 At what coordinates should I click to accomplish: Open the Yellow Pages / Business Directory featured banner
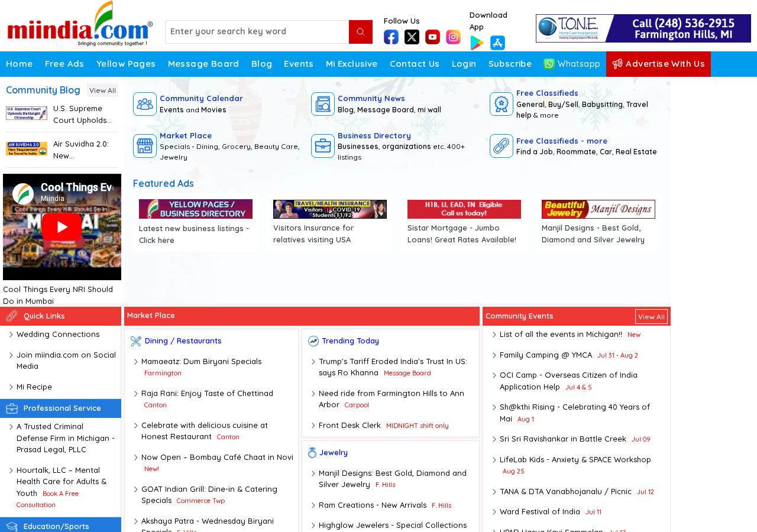(x=196, y=209)
